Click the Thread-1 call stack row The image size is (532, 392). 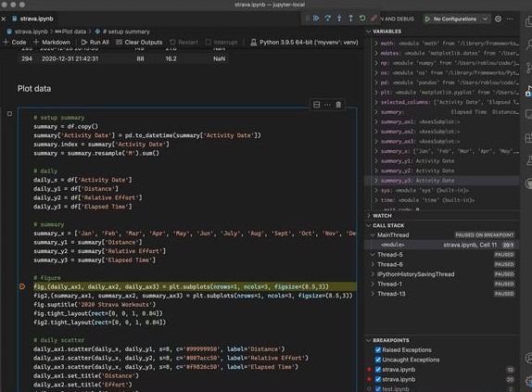point(441,284)
